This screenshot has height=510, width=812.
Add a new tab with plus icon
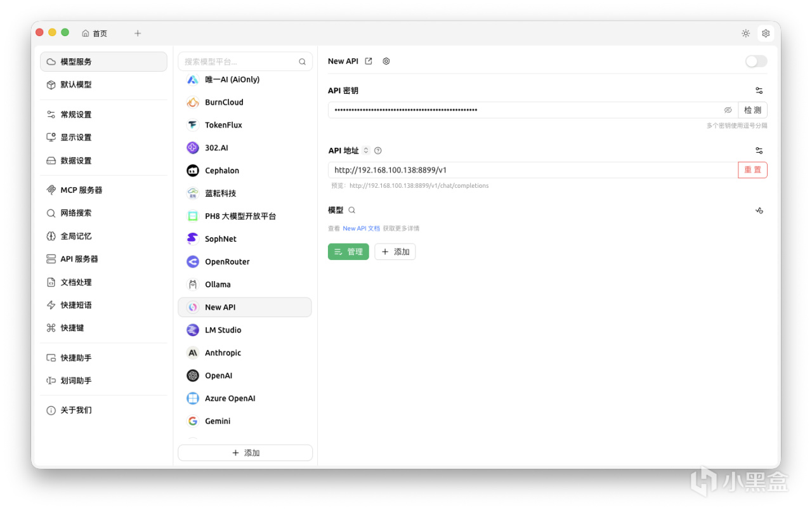(x=138, y=33)
